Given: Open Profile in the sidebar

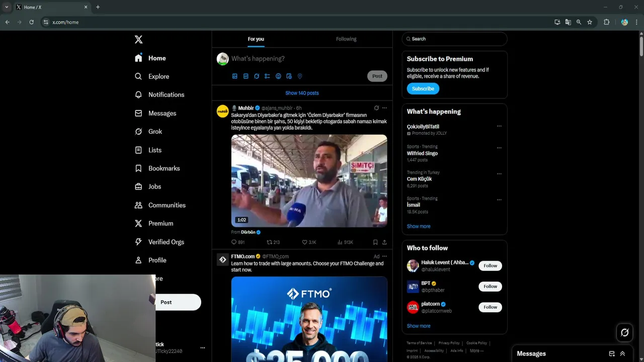Looking at the screenshot, I should [150, 260].
